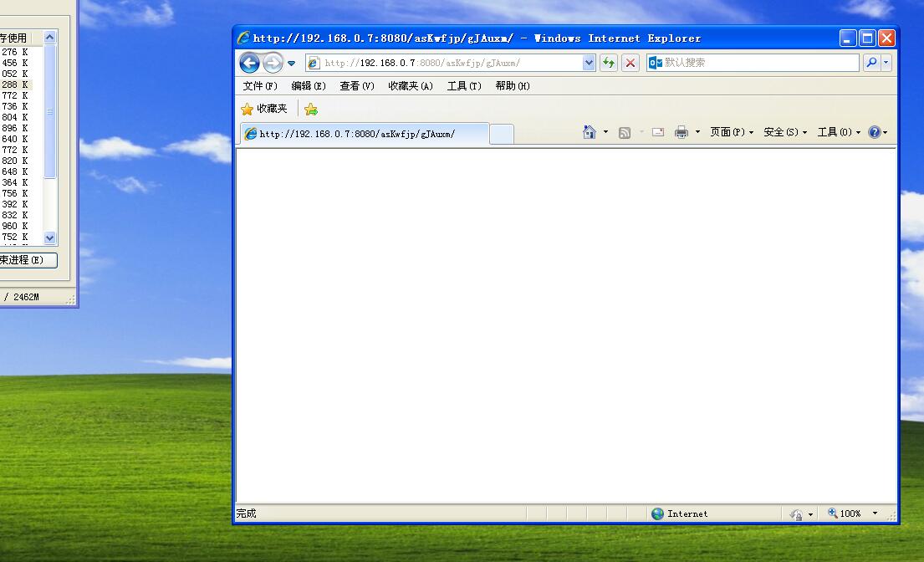Open the 文件(F) menu
This screenshot has width=924, height=562.
tap(260, 86)
